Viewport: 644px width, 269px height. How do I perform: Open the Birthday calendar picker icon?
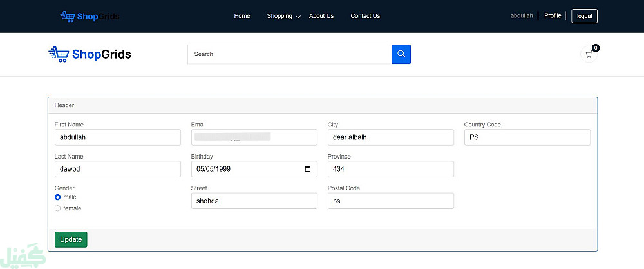point(308,169)
